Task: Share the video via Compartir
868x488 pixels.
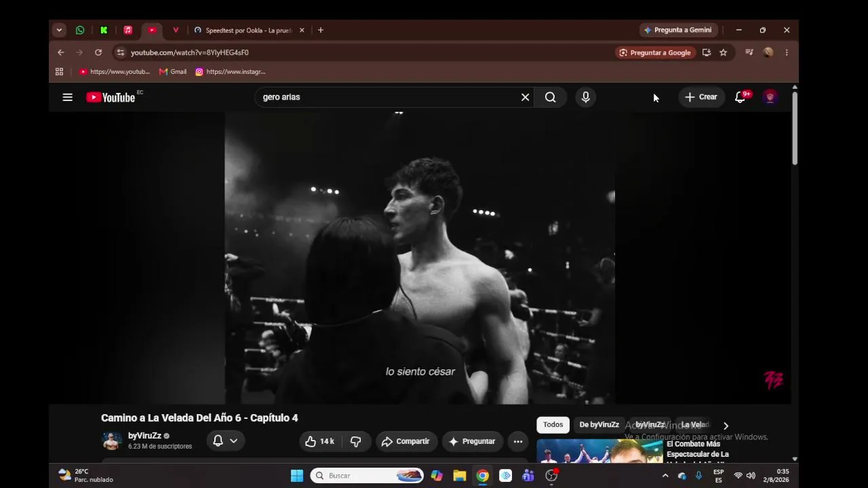Action: 406,441
